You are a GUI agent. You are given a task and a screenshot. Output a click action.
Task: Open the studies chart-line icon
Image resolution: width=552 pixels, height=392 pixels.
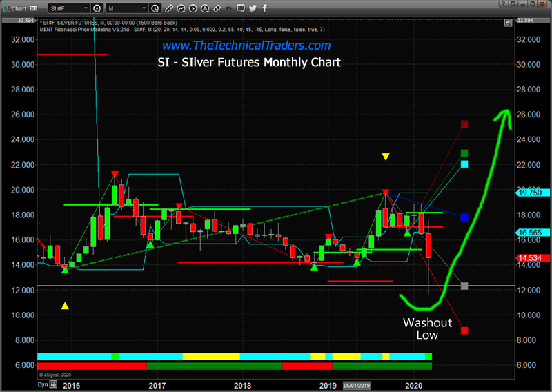tap(181, 8)
